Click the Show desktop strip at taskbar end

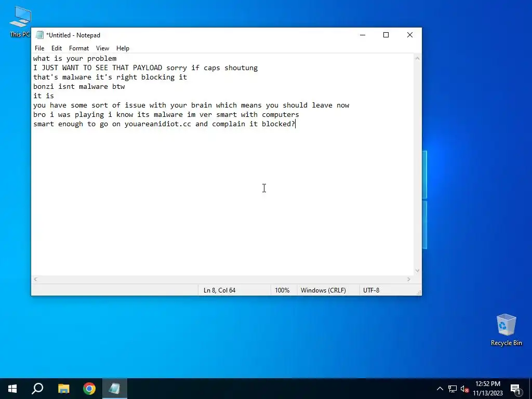[530, 389]
